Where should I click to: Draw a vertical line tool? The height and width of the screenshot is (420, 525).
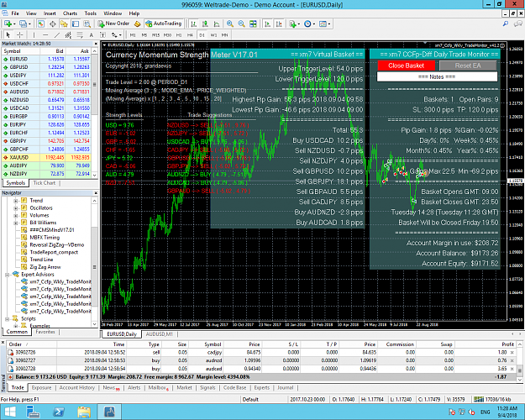point(34,34)
